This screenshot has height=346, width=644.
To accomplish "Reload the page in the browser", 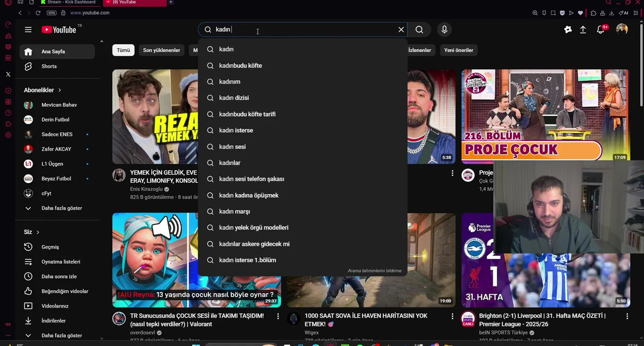I will (x=38, y=13).
